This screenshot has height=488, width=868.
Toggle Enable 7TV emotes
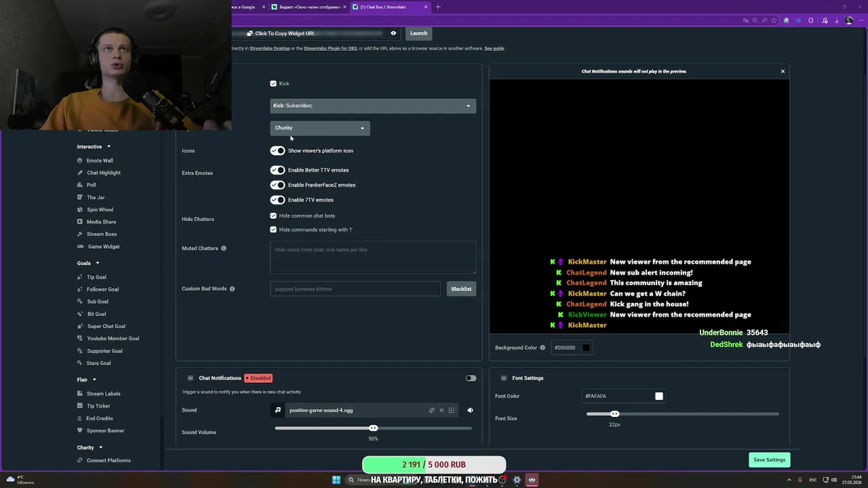pyautogui.click(x=277, y=200)
